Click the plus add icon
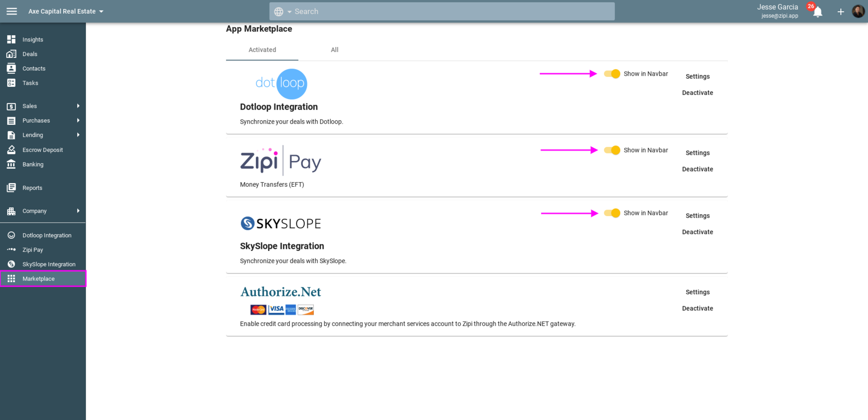868x420 pixels. click(841, 12)
